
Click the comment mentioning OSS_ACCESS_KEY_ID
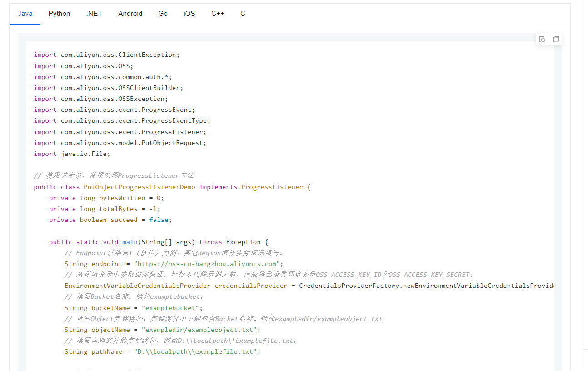(269, 275)
